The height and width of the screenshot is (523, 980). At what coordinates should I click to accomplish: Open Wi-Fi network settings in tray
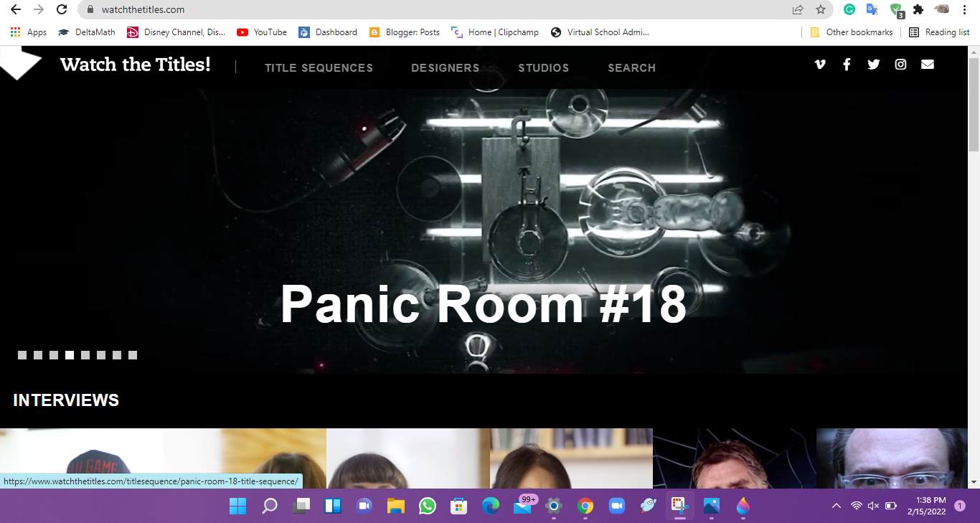pyautogui.click(x=856, y=506)
